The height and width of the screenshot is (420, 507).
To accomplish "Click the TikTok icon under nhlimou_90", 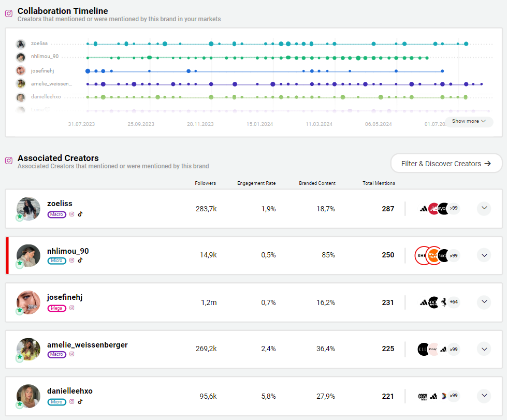I will click(80, 260).
